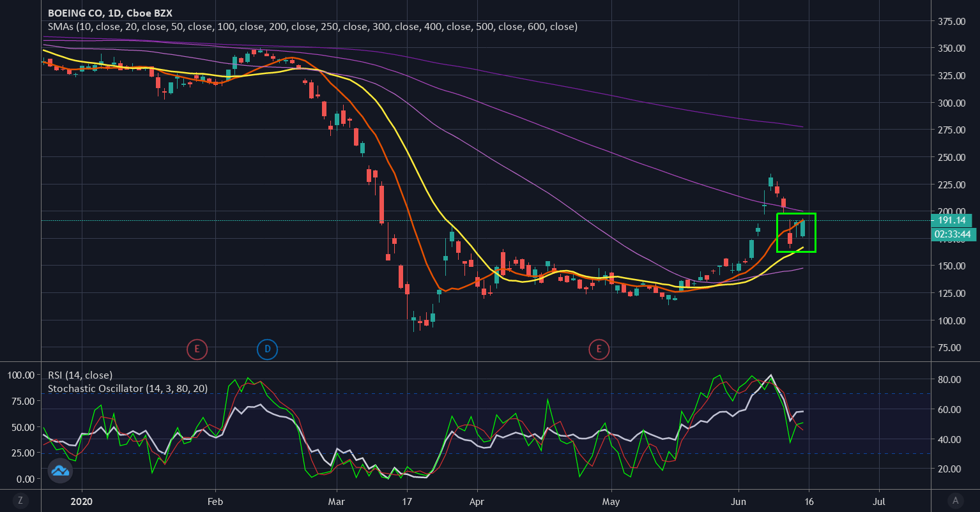Click the blue dividend "D" marker circle
The image size is (980, 512).
pyautogui.click(x=267, y=349)
